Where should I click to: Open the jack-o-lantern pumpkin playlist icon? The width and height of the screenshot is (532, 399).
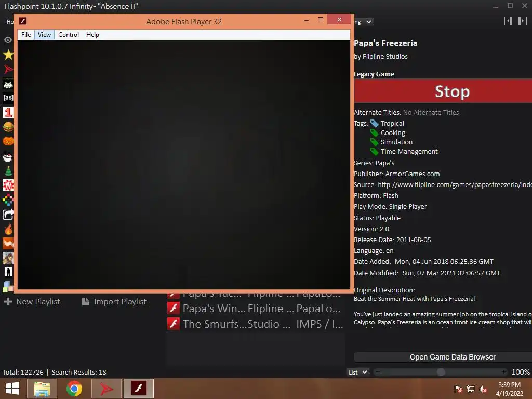coord(8,141)
